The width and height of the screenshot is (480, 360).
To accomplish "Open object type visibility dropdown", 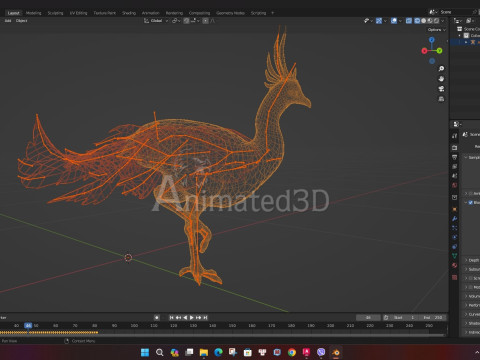I will point(368,21).
